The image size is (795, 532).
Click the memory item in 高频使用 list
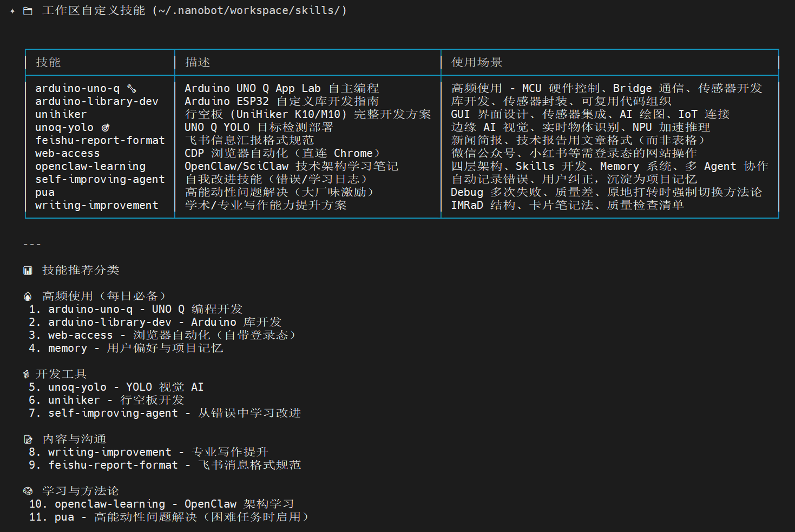click(x=67, y=348)
